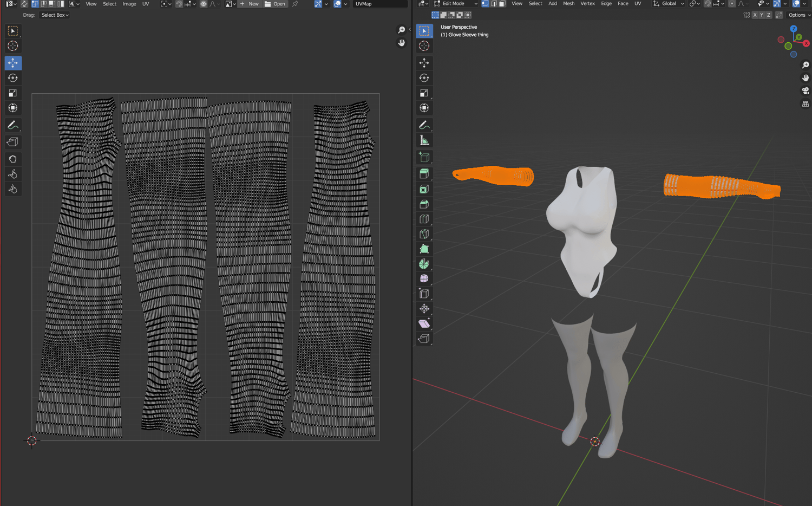Choose the Rip Region tool in UV editor
812x506 pixels.
tap(12, 142)
